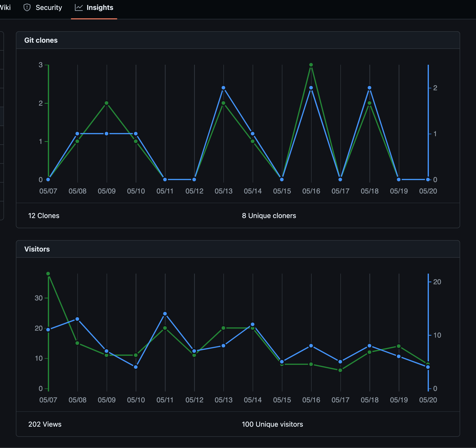476x448 pixels.
Task: Click the green clones peak point on 05/16
Action: pyautogui.click(x=311, y=65)
